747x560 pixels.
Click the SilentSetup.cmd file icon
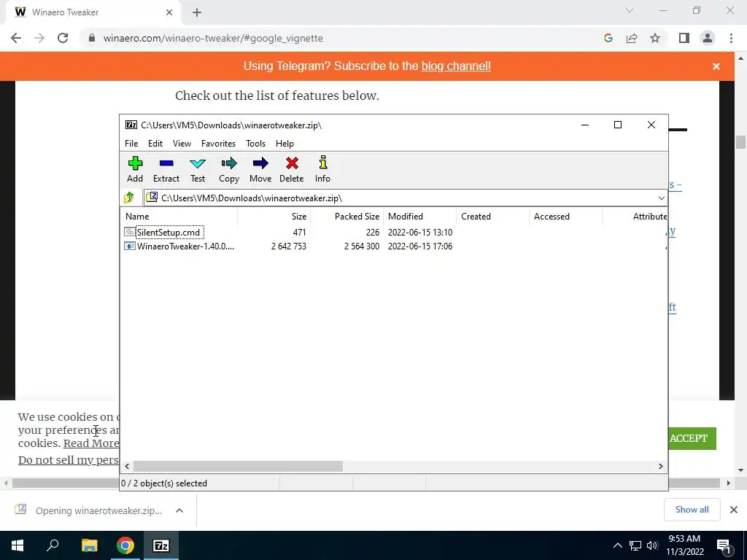[x=130, y=232]
